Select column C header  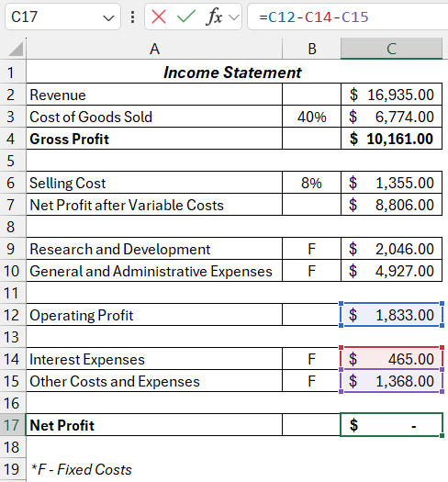click(x=391, y=49)
